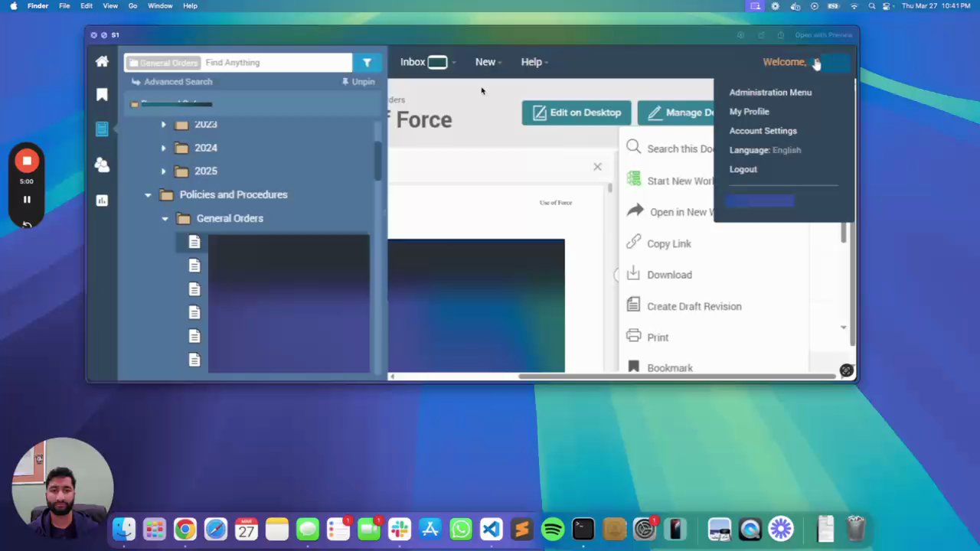
Task: Open Spotify from the Dock
Action: [552, 529]
